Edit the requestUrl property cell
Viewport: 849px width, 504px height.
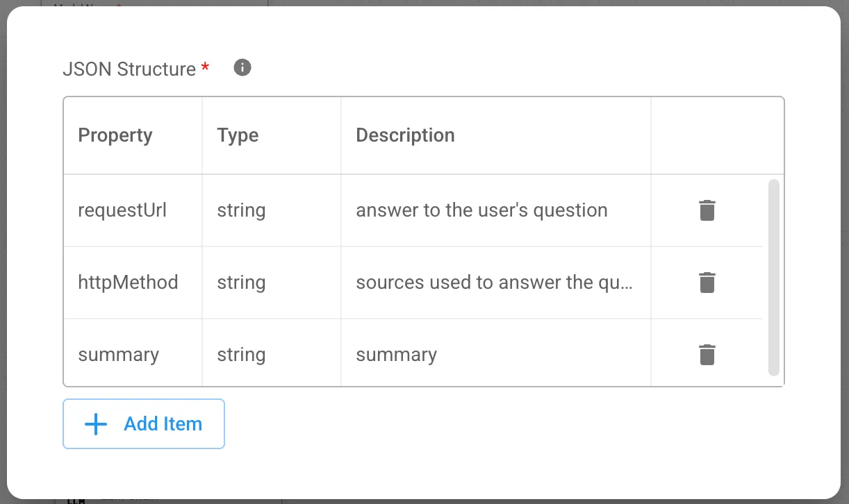pos(122,210)
